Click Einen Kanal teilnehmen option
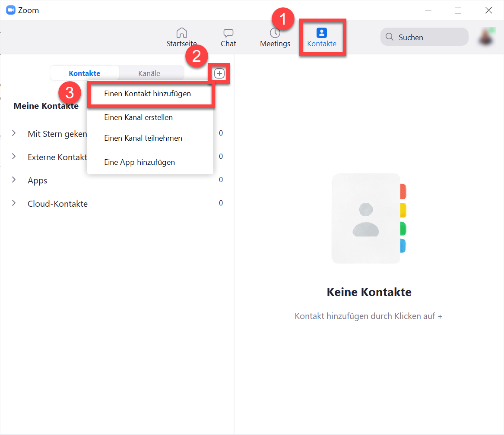This screenshot has height=435, width=504. [x=143, y=138]
